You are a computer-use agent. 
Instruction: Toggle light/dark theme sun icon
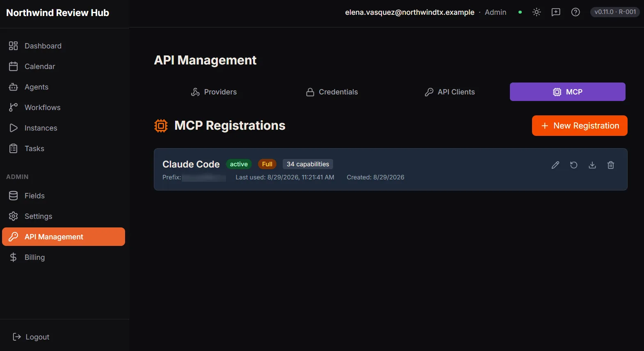pos(537,12)
